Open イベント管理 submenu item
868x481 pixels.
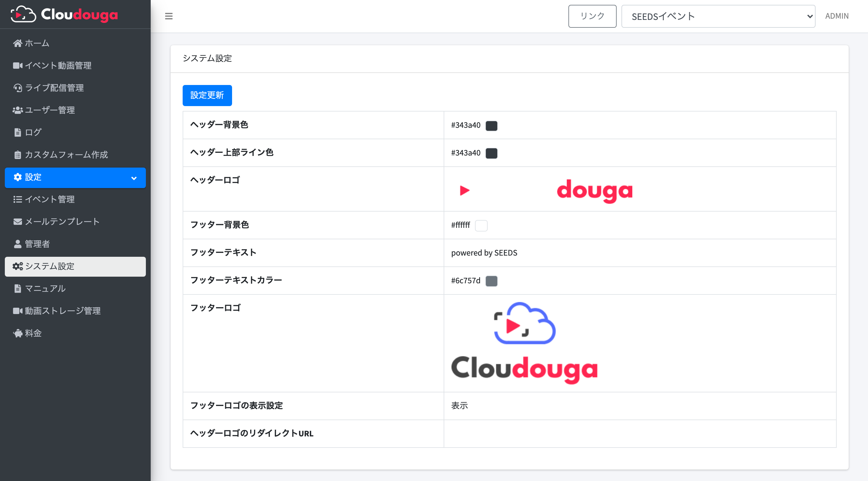coord(75,199)
